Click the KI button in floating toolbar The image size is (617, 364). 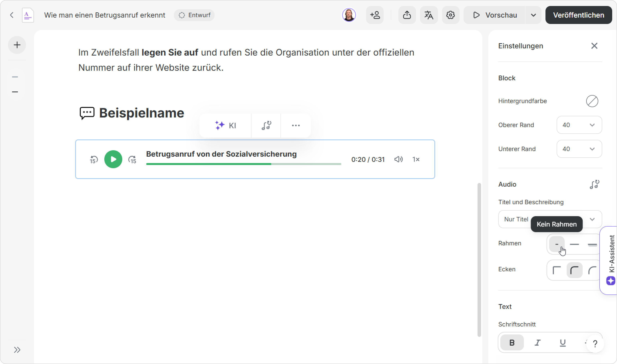pyautogui.click(x=225, y=125)
